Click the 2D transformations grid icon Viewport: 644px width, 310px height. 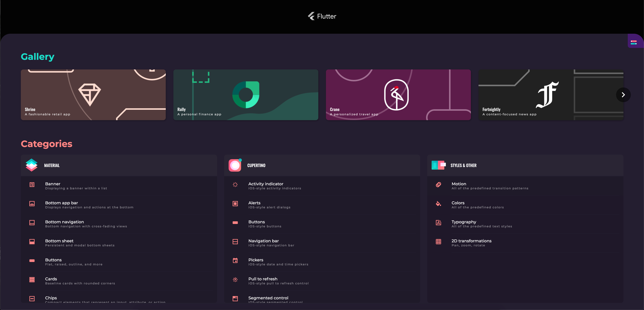[439, 242]
